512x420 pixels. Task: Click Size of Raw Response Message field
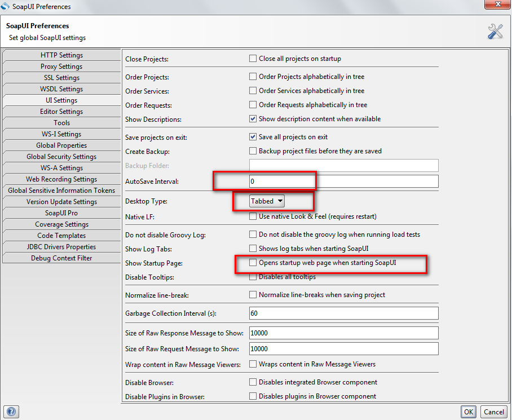tap(343, 333)
